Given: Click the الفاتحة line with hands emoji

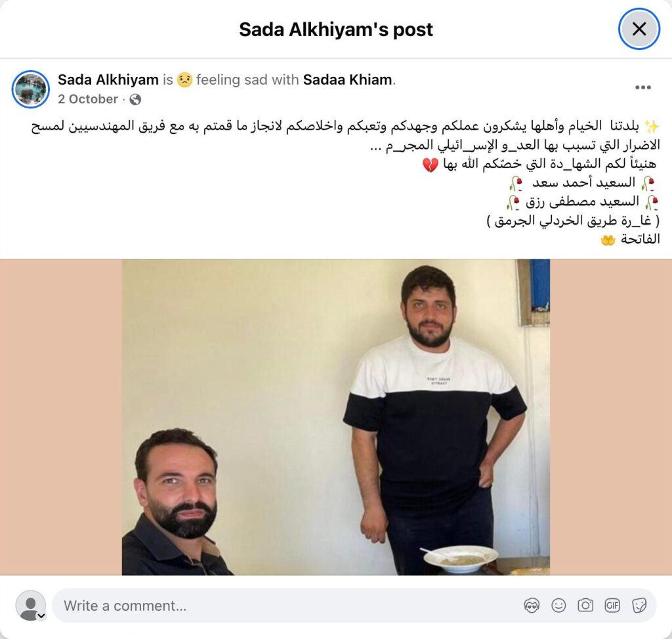Looking at the screenshot, I should point(630,239).
